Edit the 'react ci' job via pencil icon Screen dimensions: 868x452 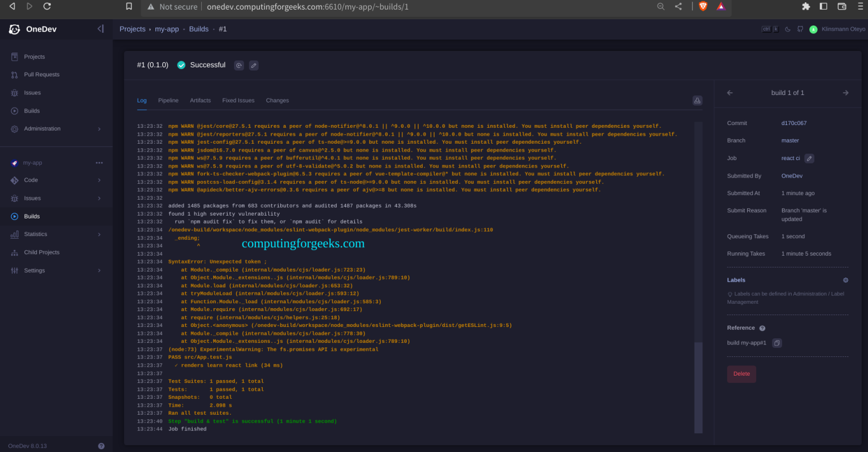(x=809, y=158)
